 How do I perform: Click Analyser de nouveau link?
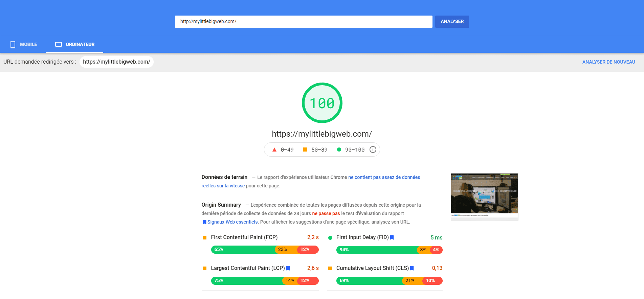click(608, 62)
